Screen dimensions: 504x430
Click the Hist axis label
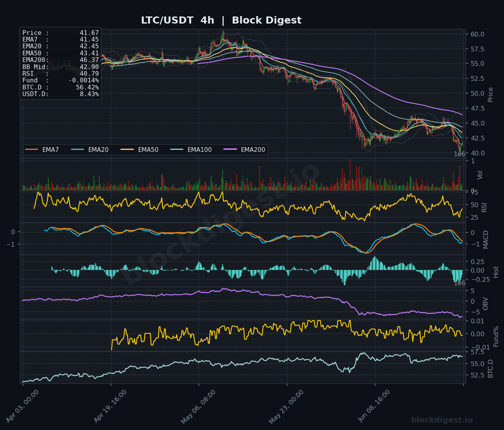pyautogui.click(x=496, y=272)
